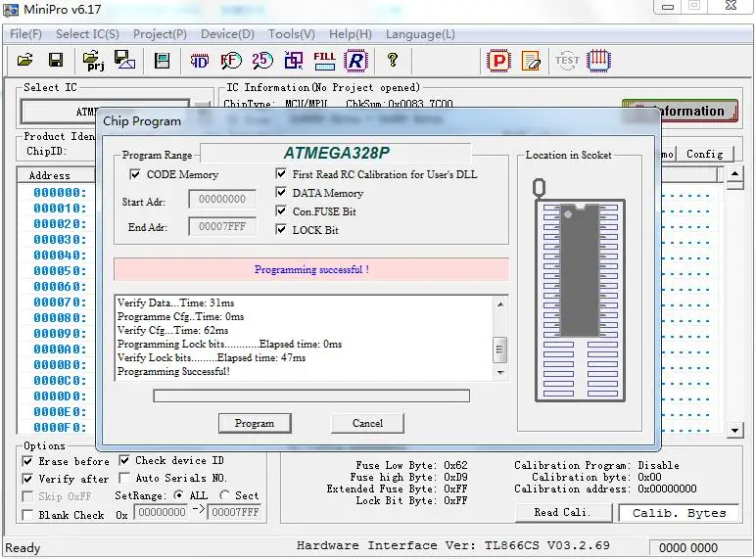Uncheck the CODE Memory checkbox

135,174
